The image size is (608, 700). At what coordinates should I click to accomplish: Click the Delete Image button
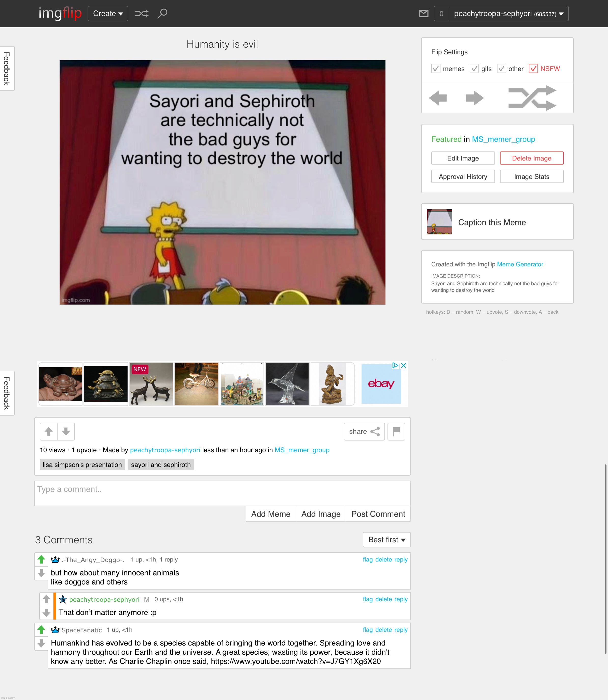tap(532, 158)
